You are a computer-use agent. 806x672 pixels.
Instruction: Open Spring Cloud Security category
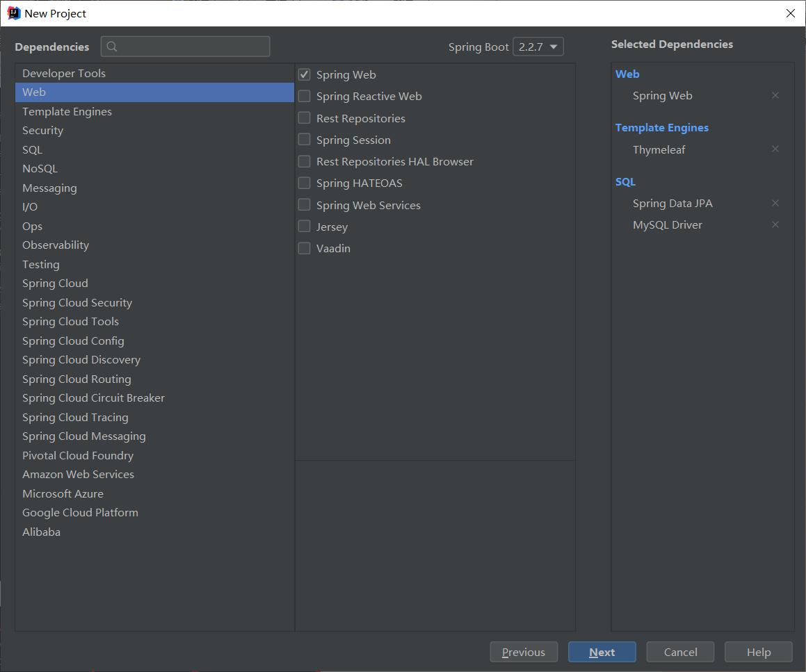(154, 302)
